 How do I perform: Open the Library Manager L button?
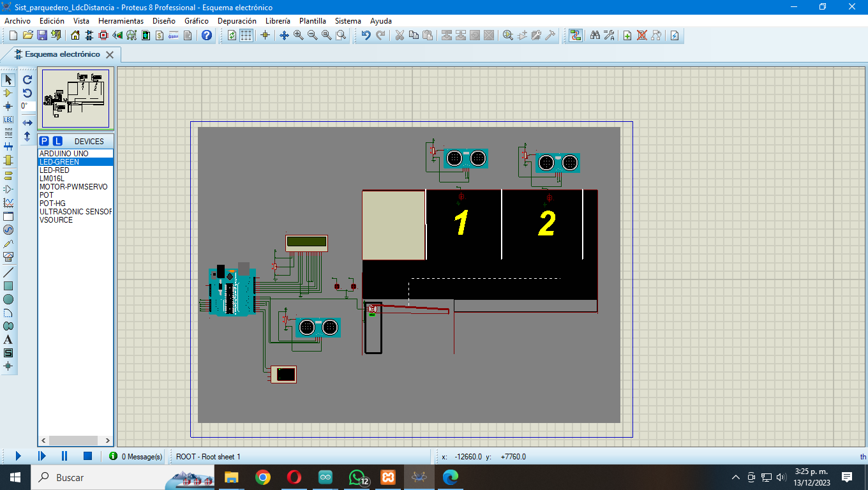click(57, 141)
